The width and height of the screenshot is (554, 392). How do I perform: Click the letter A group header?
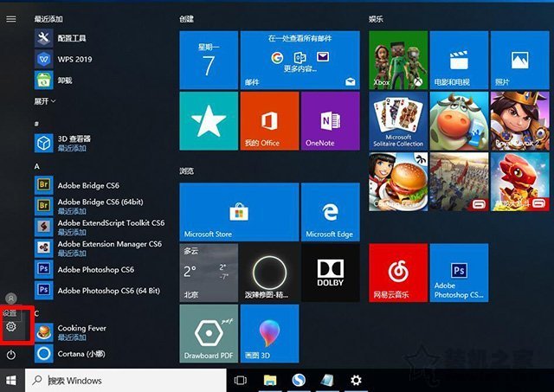tap(37, 165)
